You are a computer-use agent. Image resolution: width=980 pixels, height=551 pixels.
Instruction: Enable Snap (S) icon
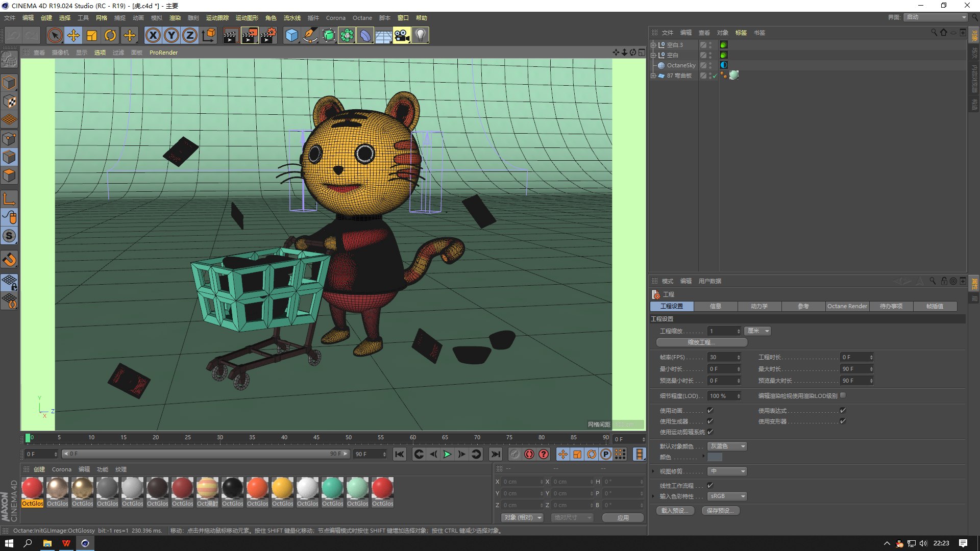(10, 236)
